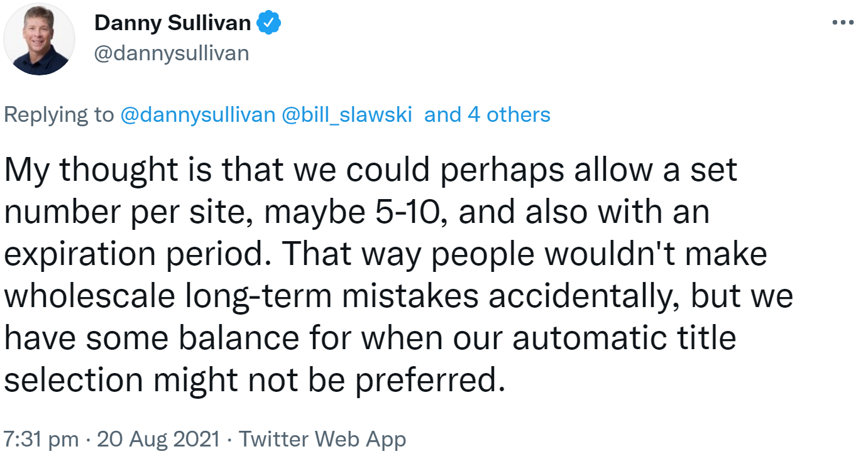Image resolution: width=868 pixels, height=471 pixels.
Task: Click the "7:31 pm" timestamp
Action: click(41, 439)
